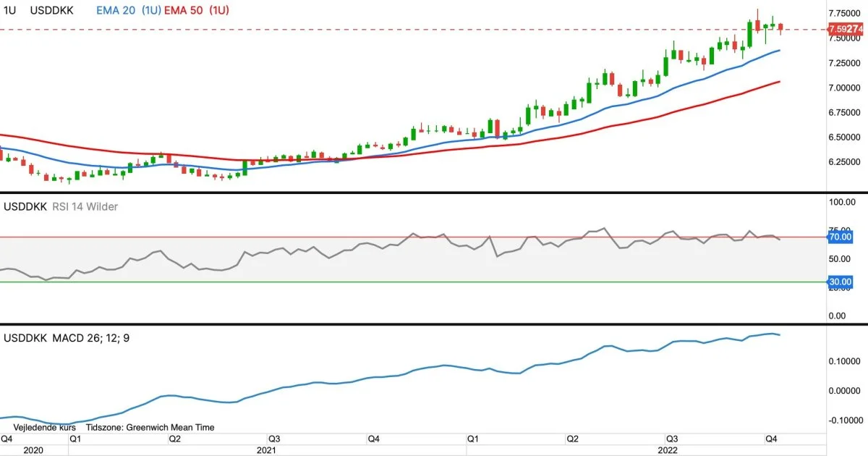Click the 7.00000 level on price axis
868x456 pixels.
pyautogui.click(x=846, y=88)
